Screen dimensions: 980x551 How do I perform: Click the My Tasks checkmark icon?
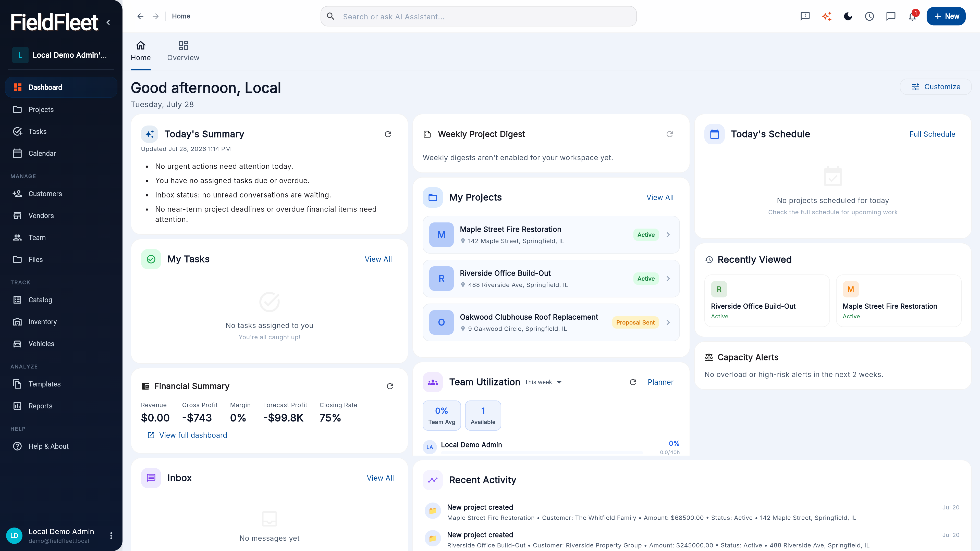tap(151, 259)
